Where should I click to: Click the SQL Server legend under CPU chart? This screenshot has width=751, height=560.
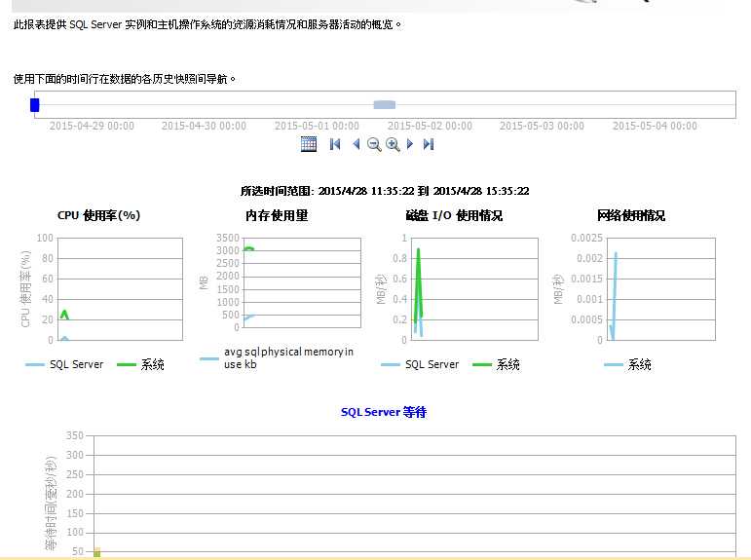pyautogui.click(x=64, y=364)
